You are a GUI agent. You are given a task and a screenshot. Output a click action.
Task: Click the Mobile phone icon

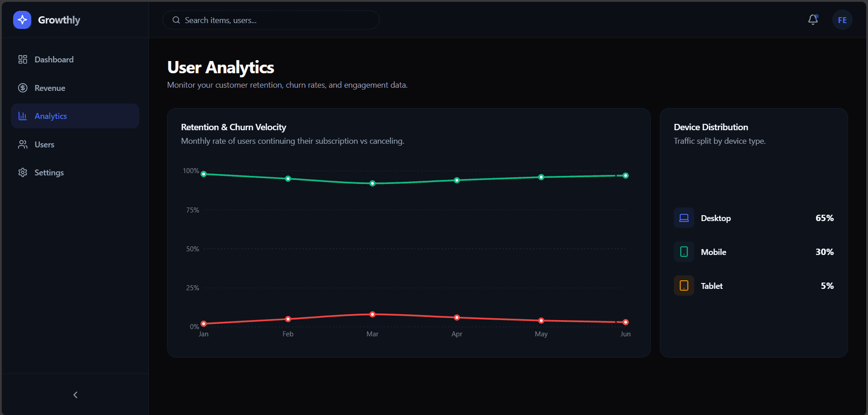[x=684, y=252]
